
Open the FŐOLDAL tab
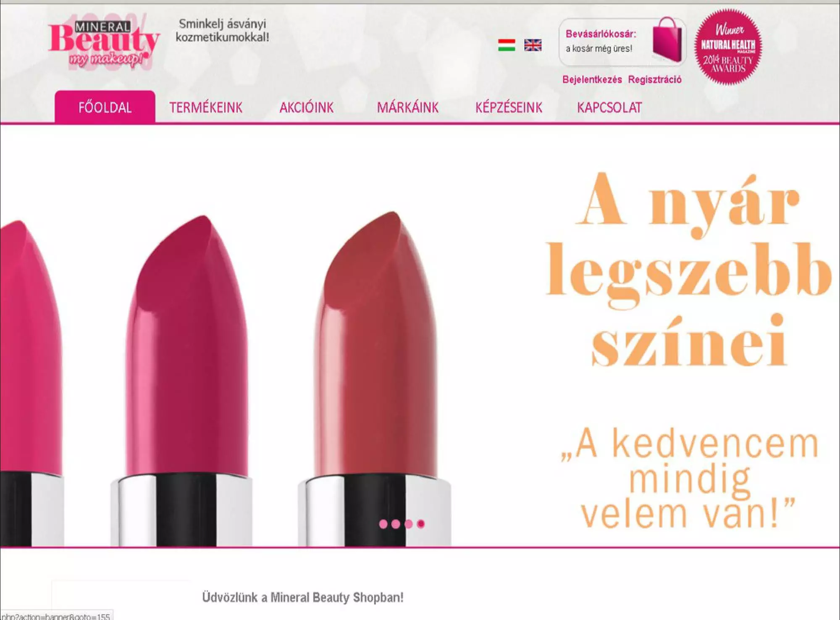[x=105, y=107]
